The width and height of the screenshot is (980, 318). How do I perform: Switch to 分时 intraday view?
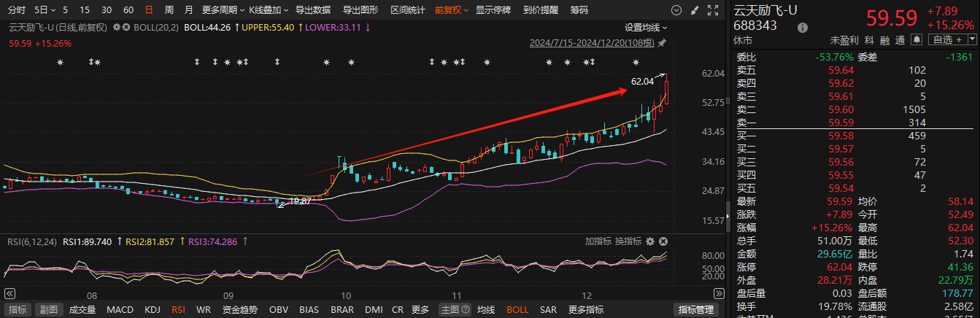pyautogui.click(x=16, y=10)
